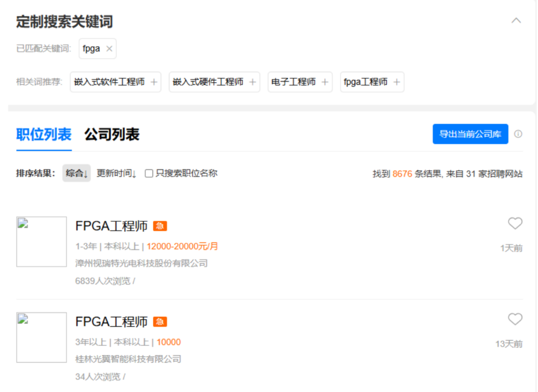Remove the fpga keyword tag
This screenshot has height=392, width=538.
[109, 48]
